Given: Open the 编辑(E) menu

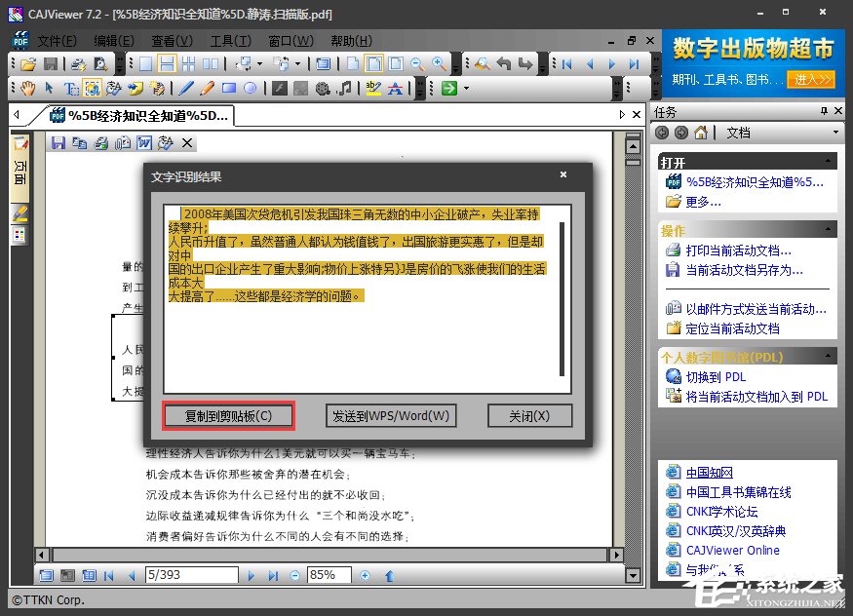Looking at the screenshot, I should pos(114,41).
